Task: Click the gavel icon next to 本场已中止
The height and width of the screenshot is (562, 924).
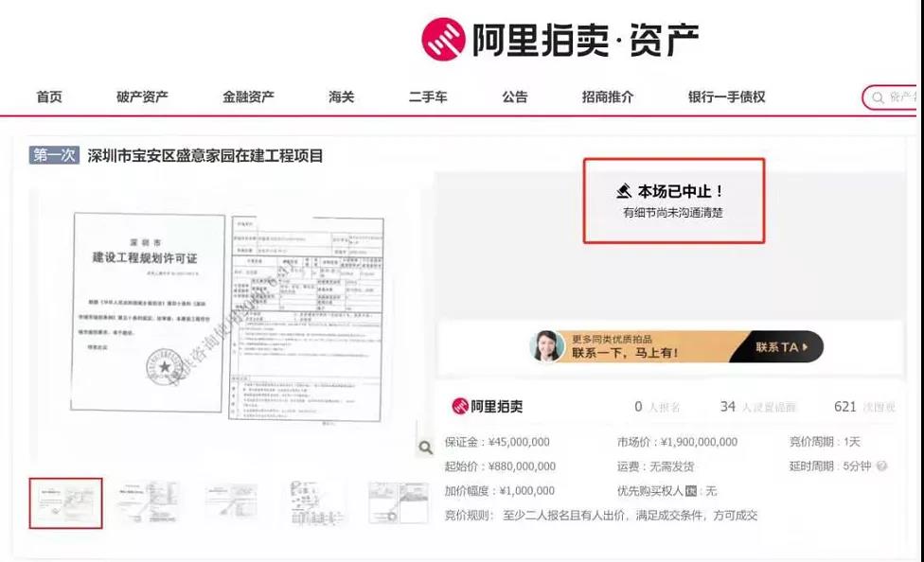Action: point(624,191)
